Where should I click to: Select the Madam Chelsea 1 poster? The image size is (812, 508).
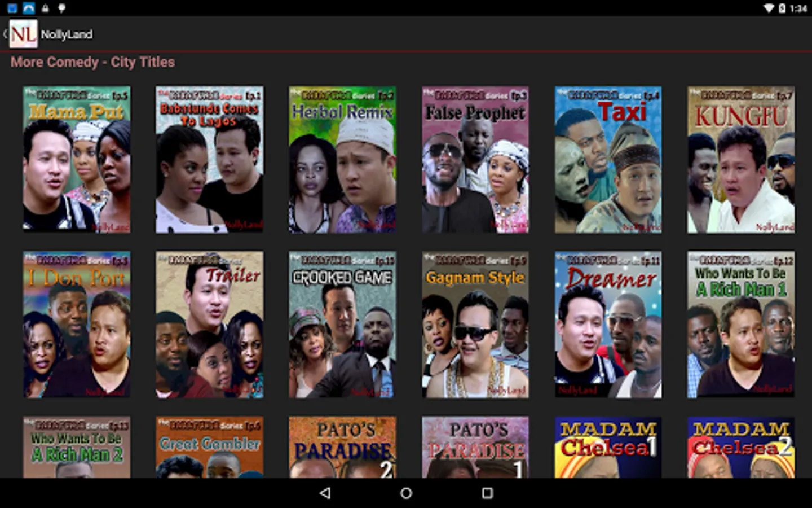coord(608,447)
